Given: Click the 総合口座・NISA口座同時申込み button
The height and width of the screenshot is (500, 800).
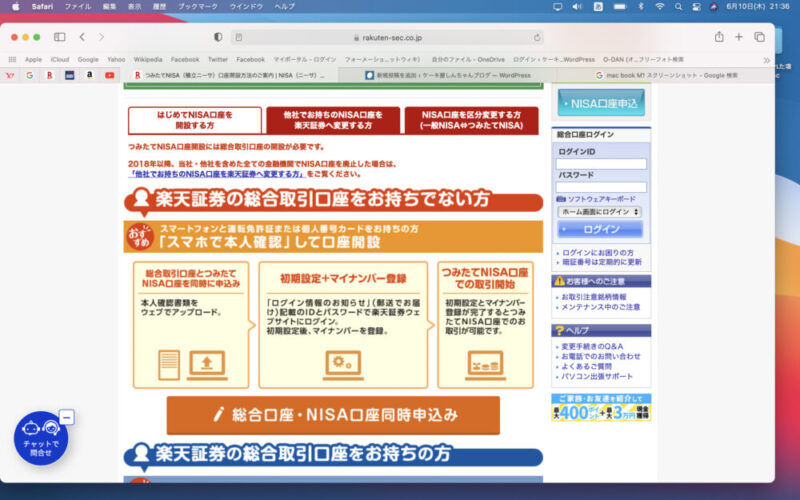Looking at the screenshot, I should point(333,415).
